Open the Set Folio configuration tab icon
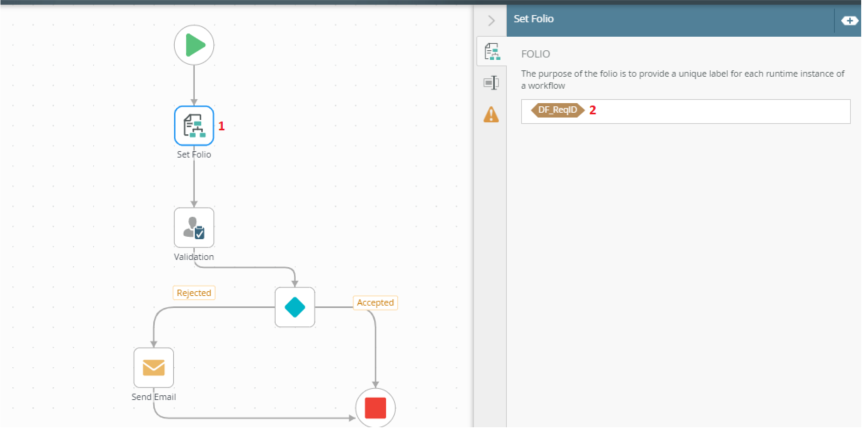The image size is (863, 432). click(x=491, y=51)
